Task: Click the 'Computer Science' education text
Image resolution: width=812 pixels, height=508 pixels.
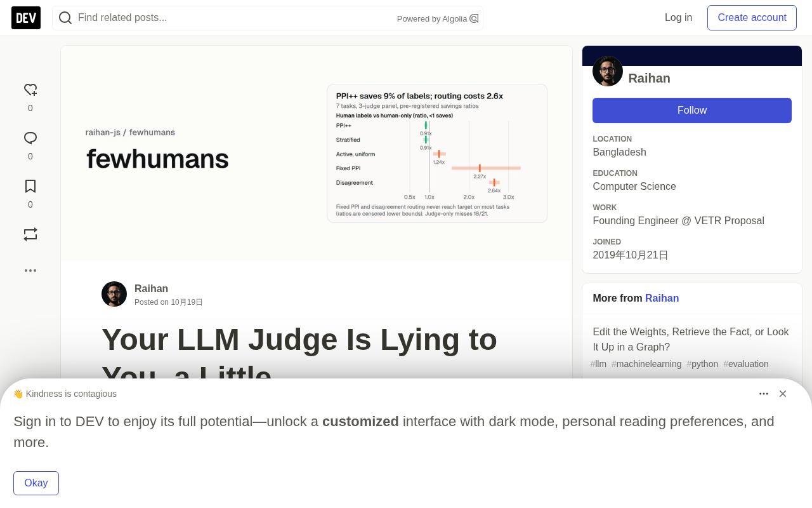Action: (634, 187)
